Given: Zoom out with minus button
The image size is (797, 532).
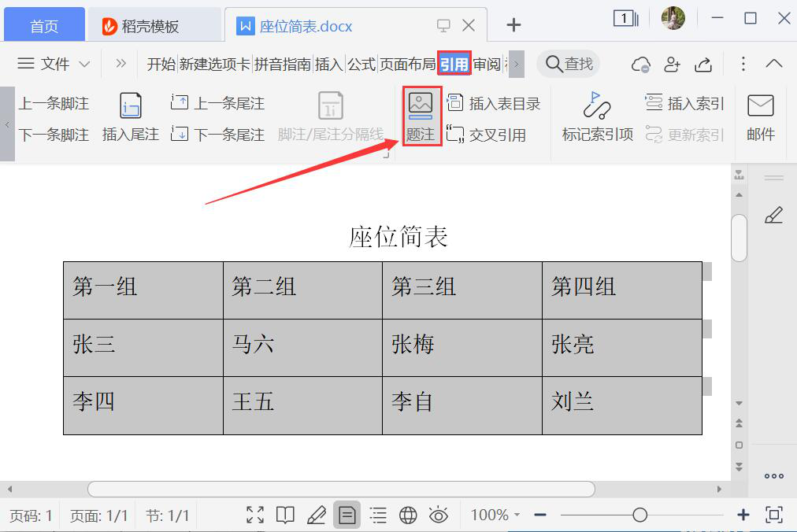Looking at the screenshot, I should pos(540,515).
